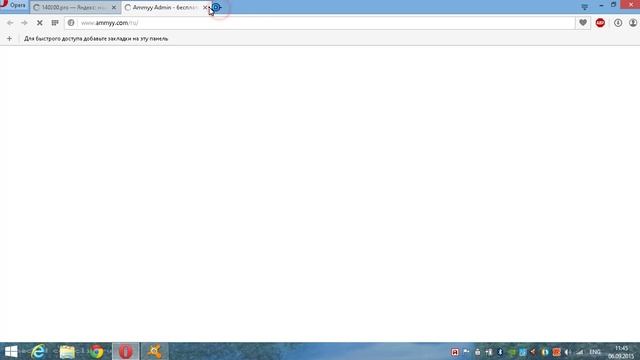Switch the ENG input language indicator

[x=595, y=352]
